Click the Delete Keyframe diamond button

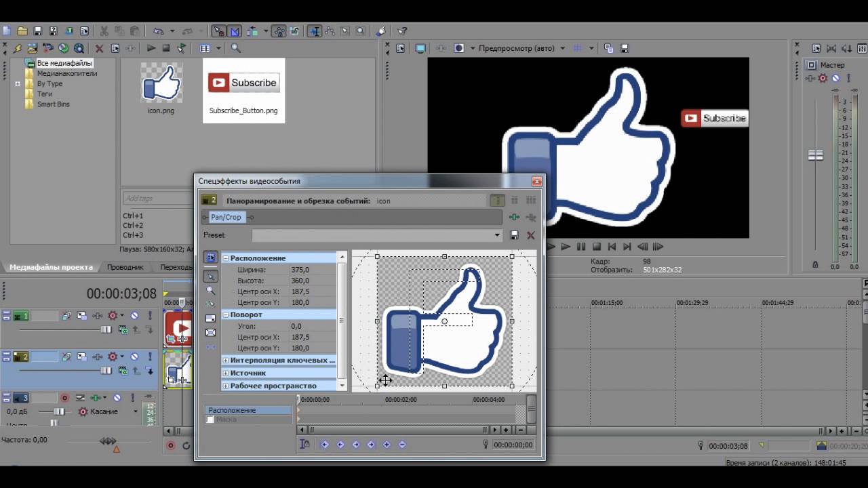(402, 445)
